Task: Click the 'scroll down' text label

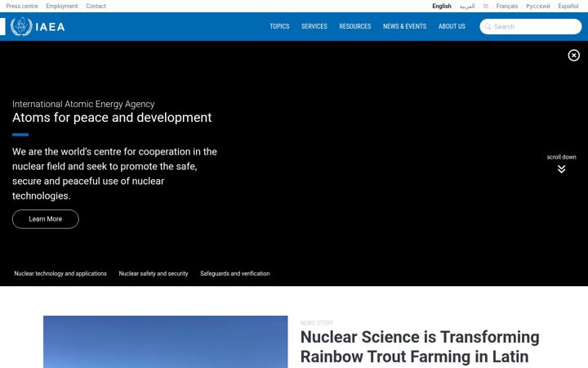Action: pyautogui.click(x=561, y=157)
